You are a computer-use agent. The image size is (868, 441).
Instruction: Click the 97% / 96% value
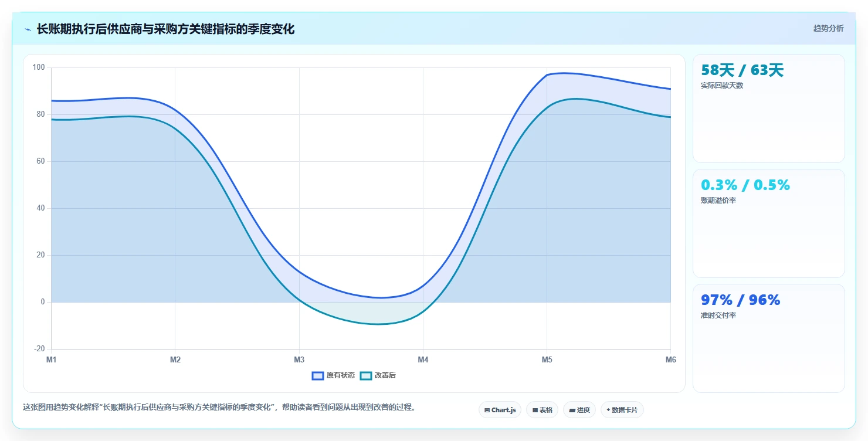[741, 300]
